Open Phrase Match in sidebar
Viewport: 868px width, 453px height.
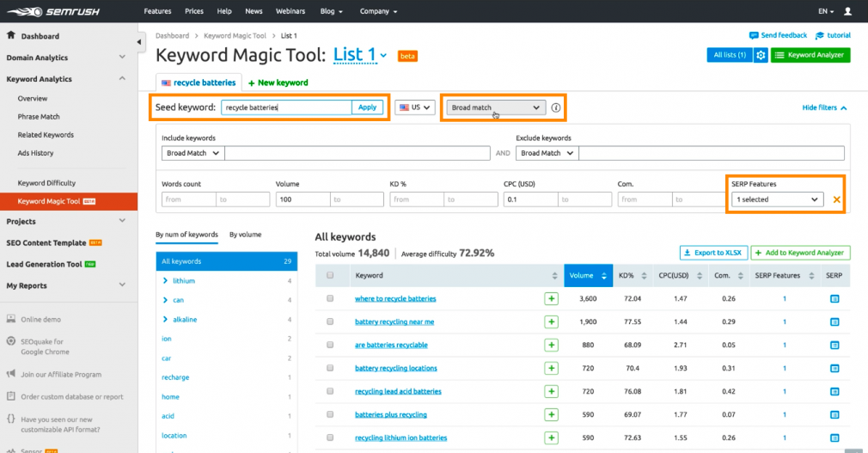39,117
